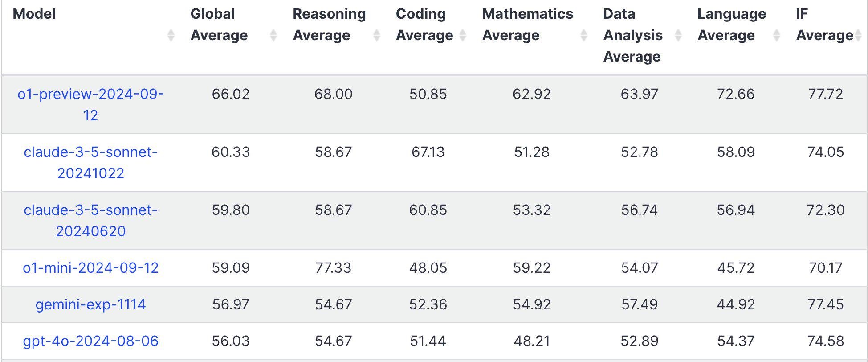Viewport: 868px width, 362px height.
Task: Select the Coding Average column header
Action: tap(424, 25)
